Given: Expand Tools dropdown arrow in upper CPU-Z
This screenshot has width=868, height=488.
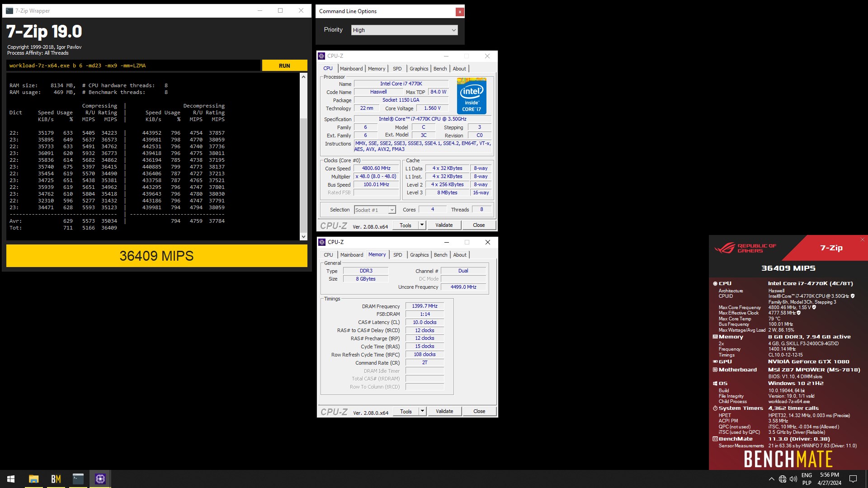Looking at the screenshot, I should click(x=422, y=225).
